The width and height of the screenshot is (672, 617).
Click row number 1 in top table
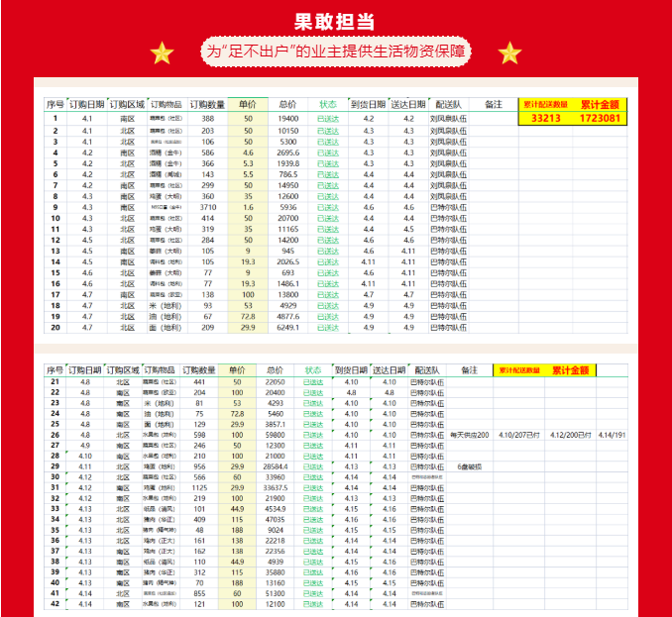coord(56,118)
